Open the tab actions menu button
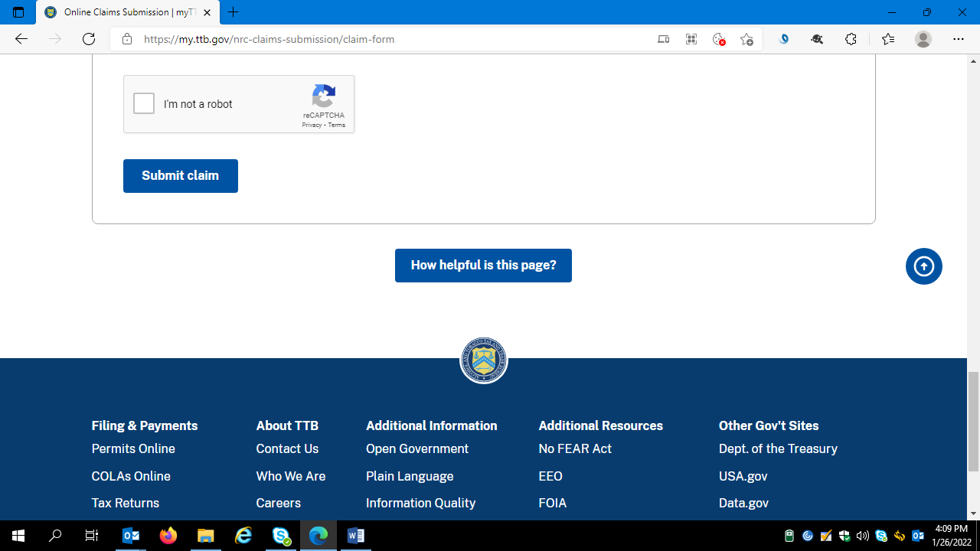 tap(18, 12)
